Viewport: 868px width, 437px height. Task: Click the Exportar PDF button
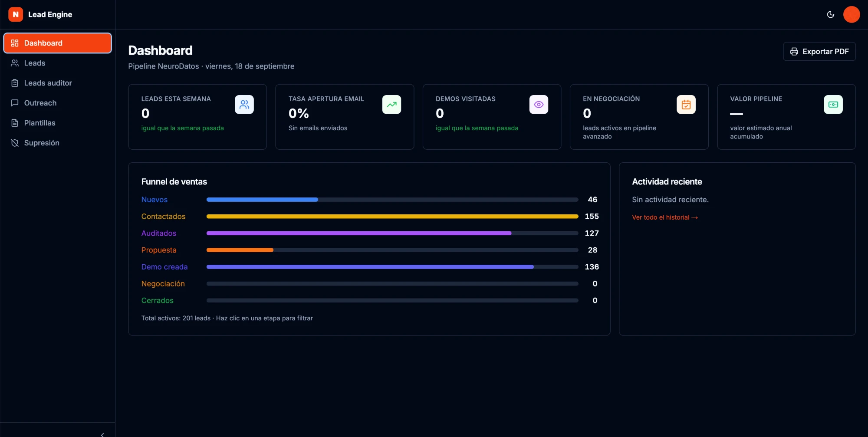(x=819, y=51)
